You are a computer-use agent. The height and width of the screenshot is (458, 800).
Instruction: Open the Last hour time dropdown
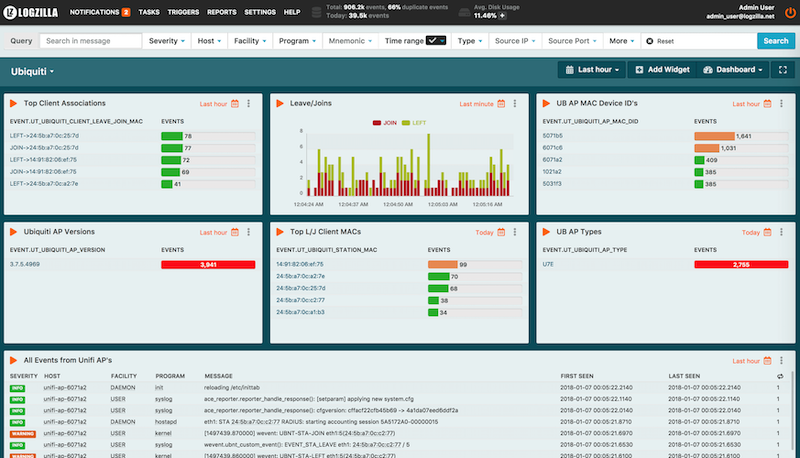coord(592,70)
